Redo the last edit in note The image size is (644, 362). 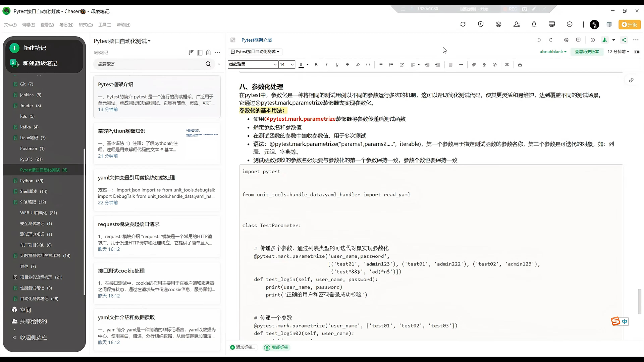coord(550,40)
